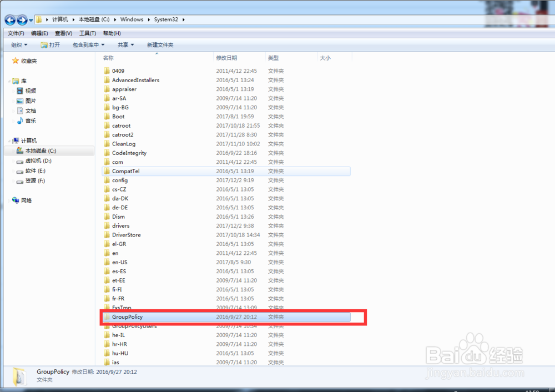The height and width of the screenshot is (392, 555).
Task: Click the CleanLog folder name
Action: [x=124, y=144]
